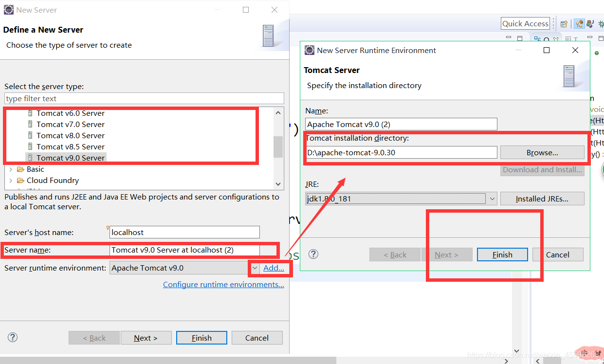
Task: Select Tomcat v8.0 Server in list
Action: tap(71, 135)
